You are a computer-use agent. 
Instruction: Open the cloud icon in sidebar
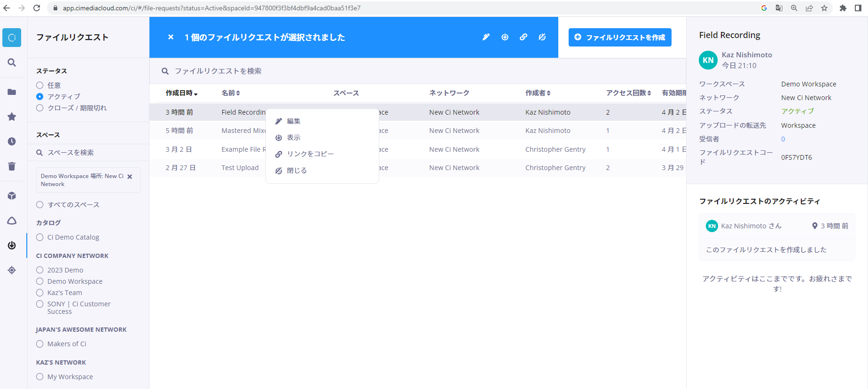pyautogui.click(x=12, y=221)
